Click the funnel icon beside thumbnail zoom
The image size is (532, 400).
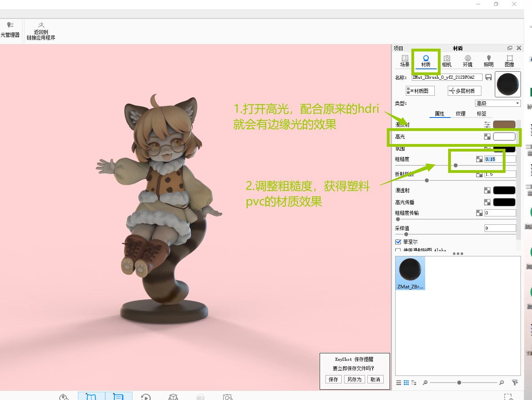coord(515,383)
